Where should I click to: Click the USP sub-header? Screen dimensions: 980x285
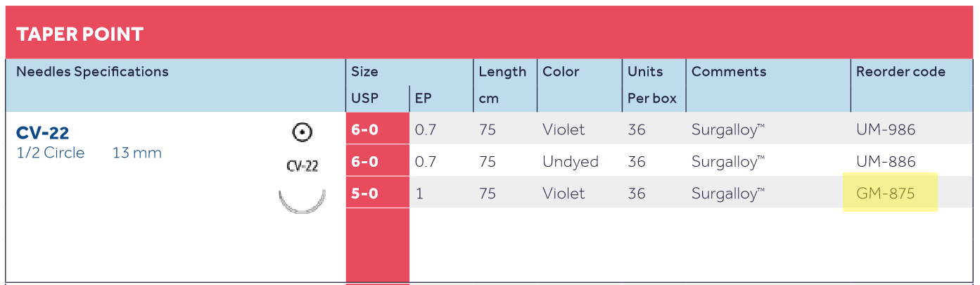coord(364,99)
